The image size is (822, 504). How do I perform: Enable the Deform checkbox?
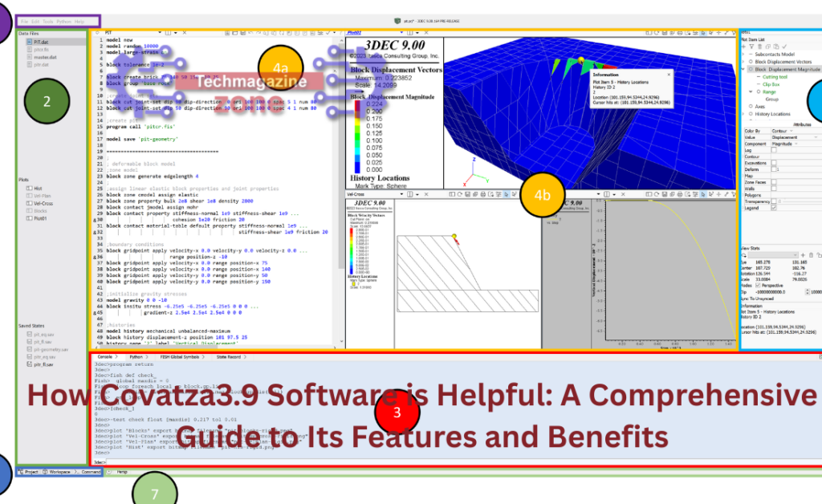[x=774, y=169]
